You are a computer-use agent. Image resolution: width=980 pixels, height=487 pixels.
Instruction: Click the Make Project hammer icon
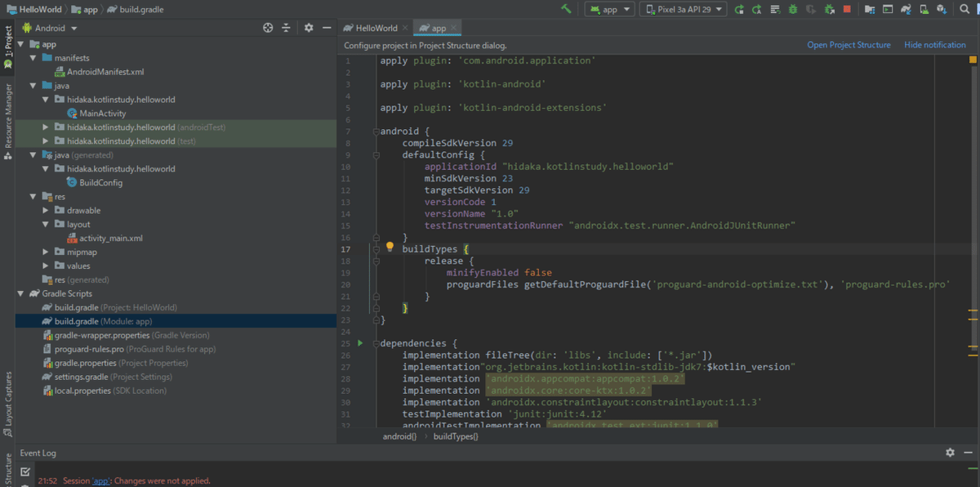pyautogui.click(x=566, y=9)
